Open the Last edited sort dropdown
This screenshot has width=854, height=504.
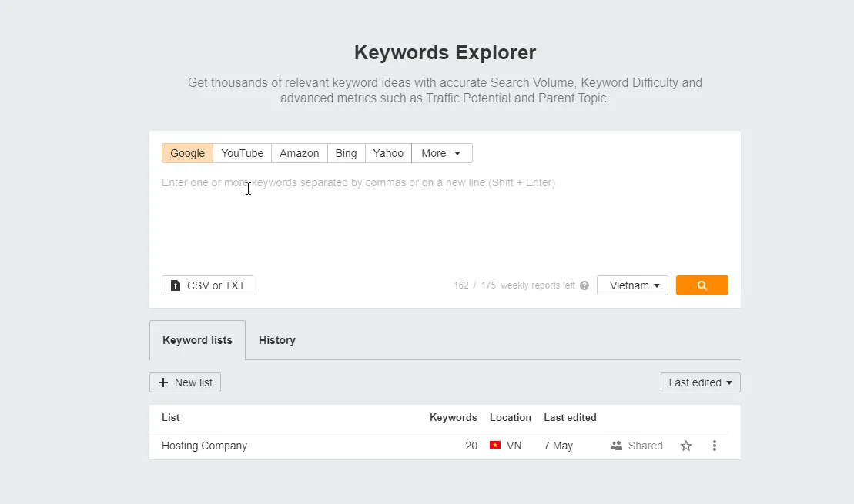[x=699, y=382]
